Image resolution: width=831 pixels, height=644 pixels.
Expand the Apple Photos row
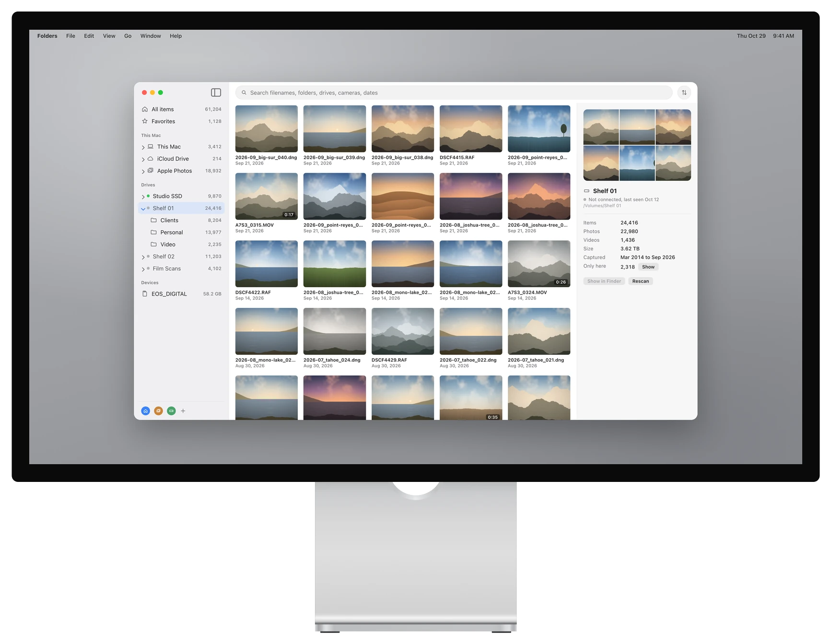tap(143, 171)
